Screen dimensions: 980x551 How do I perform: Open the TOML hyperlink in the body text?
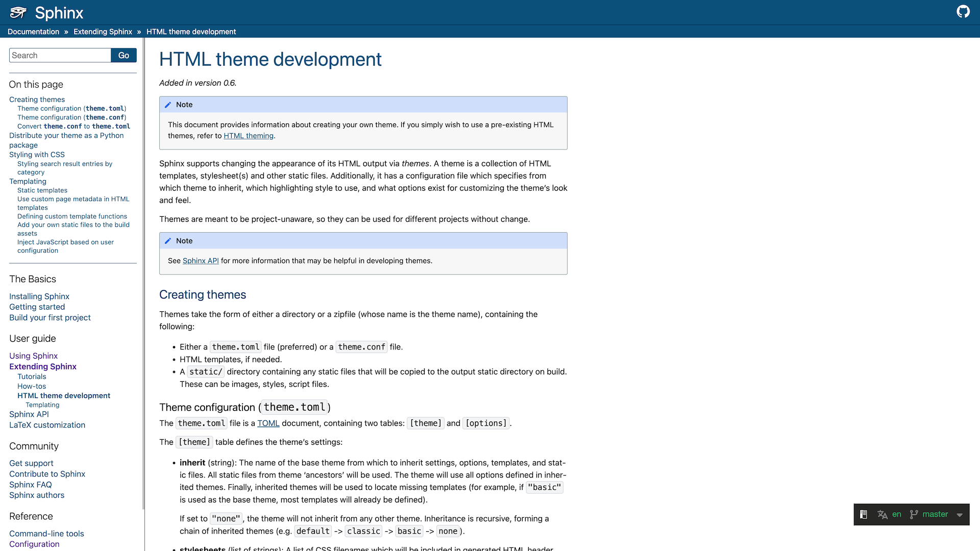click(x=268, y=423)
